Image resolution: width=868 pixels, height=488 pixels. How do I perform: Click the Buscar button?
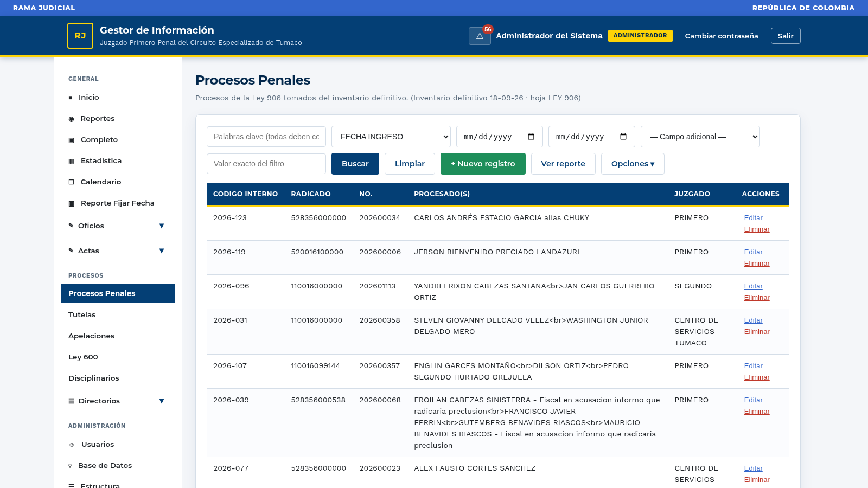[x=355, y=164]
